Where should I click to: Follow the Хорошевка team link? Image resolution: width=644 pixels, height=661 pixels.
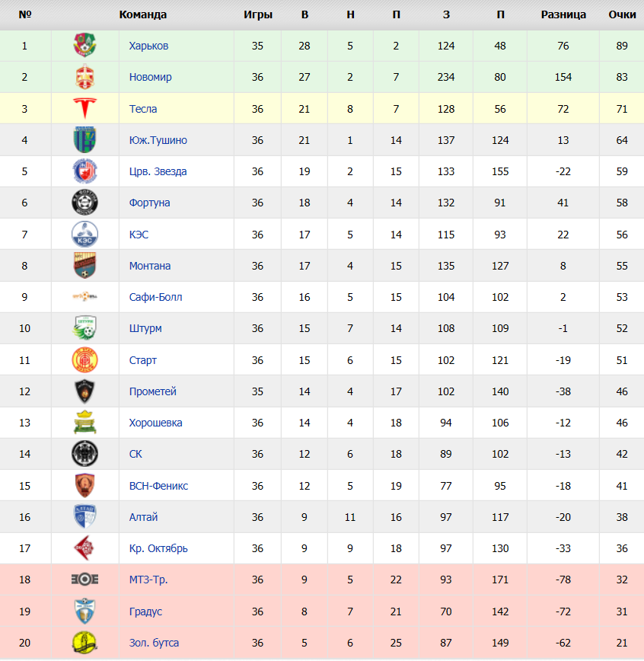(155, 423)
